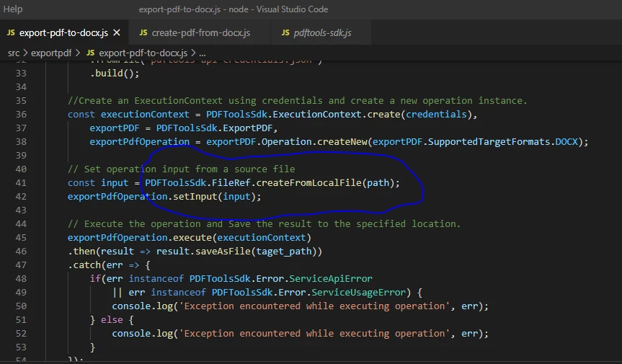Click 'createFromLocalFile' on line 41
Image resolution: width=622 pixels, height=364 pixels.
(308, 183)
